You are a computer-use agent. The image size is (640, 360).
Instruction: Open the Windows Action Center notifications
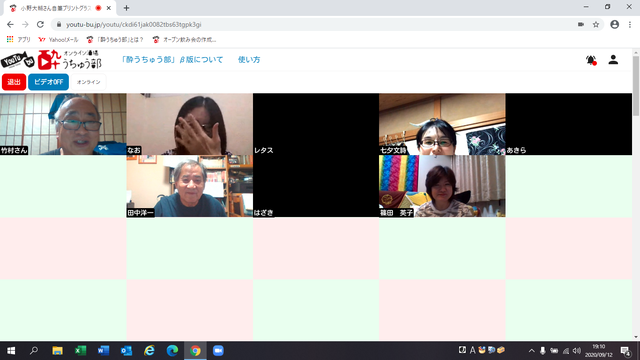[x=626, y=351]
